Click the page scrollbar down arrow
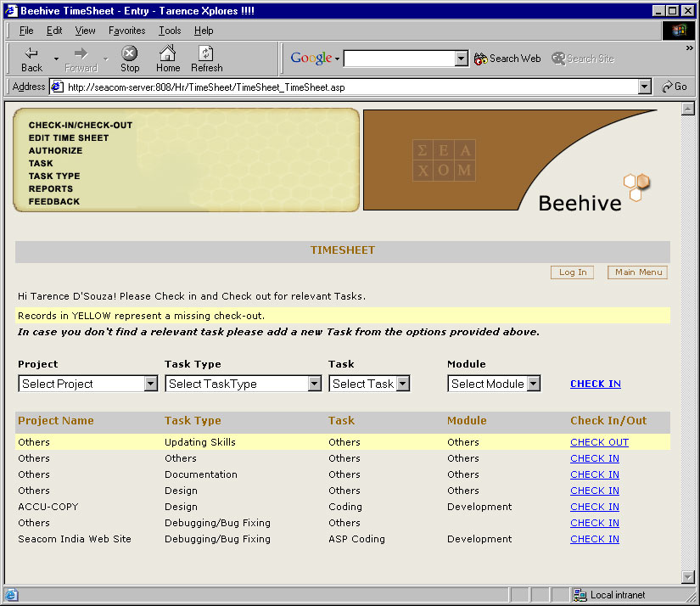 click(688, 577)
